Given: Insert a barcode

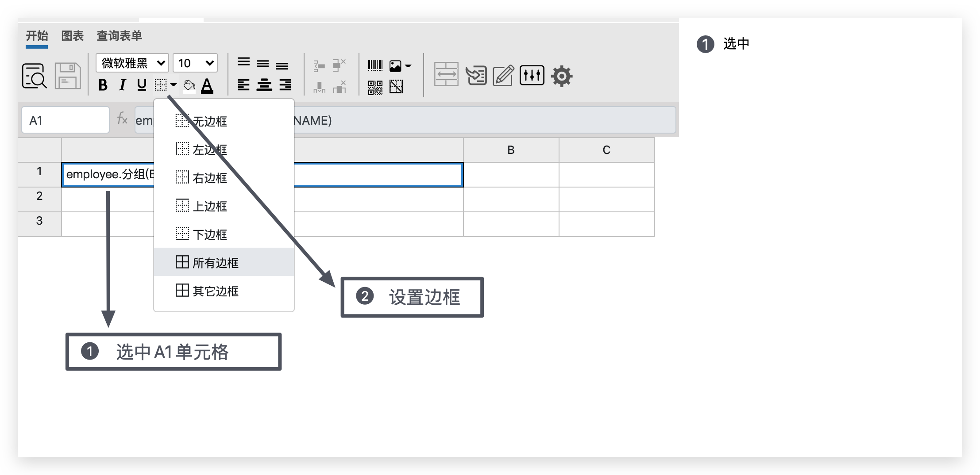Looking at the screenshot, I should pyautogui.click(x=375, y=65).
